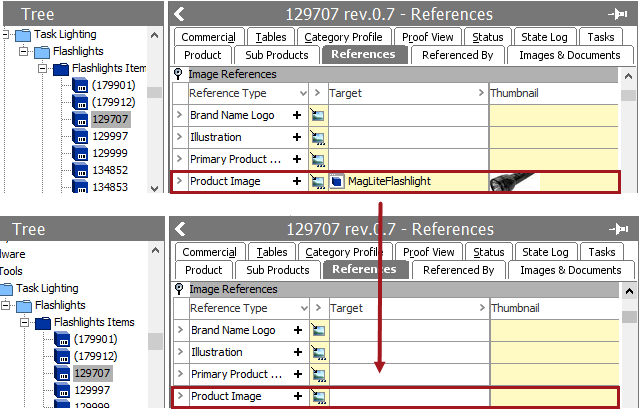Click plus on Product Image row, lower window
This screenshot has height=409, width=639.
coord(298,396)
